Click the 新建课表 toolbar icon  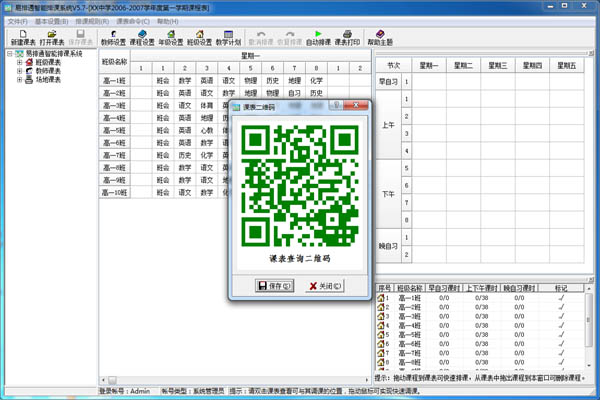click(x=23, y=38)
